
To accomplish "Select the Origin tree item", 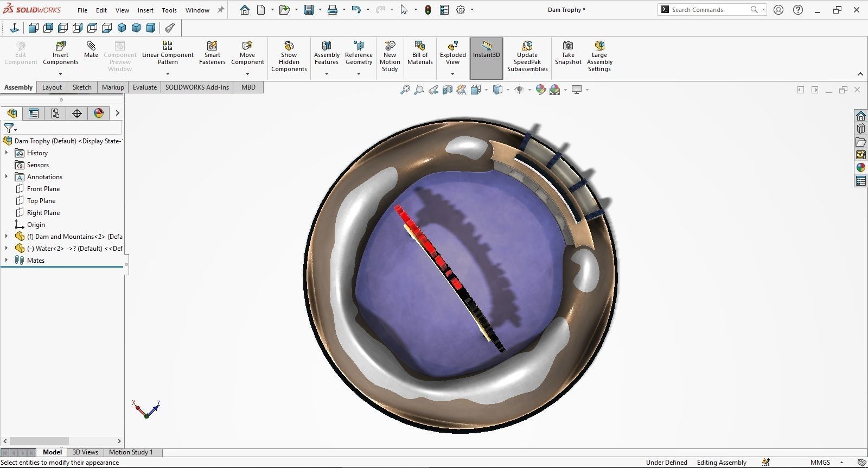I will [x=36, y=225].
